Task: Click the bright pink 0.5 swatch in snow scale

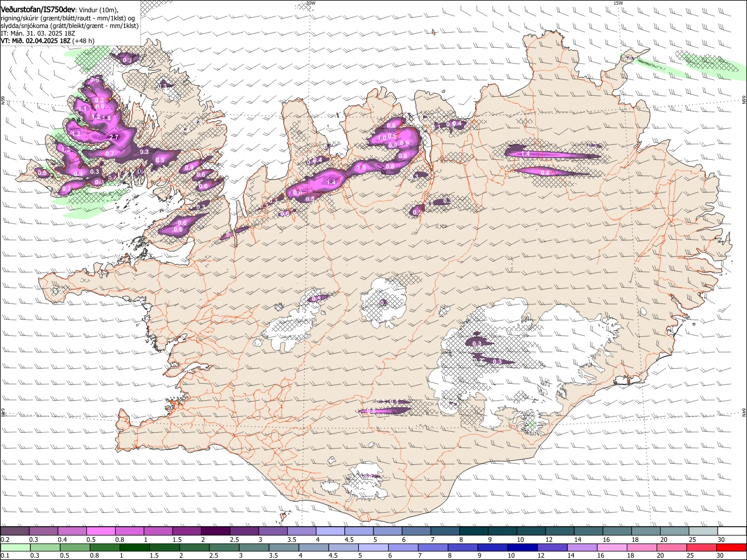Action: click(101, 531)
